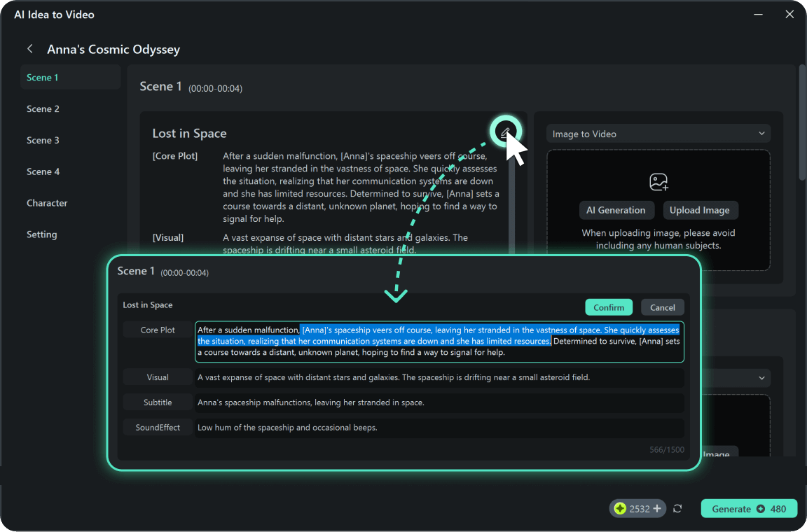Add credits with the plus icon
The height and width of the screenshot is (532, 807).
(x=657, y=509)
